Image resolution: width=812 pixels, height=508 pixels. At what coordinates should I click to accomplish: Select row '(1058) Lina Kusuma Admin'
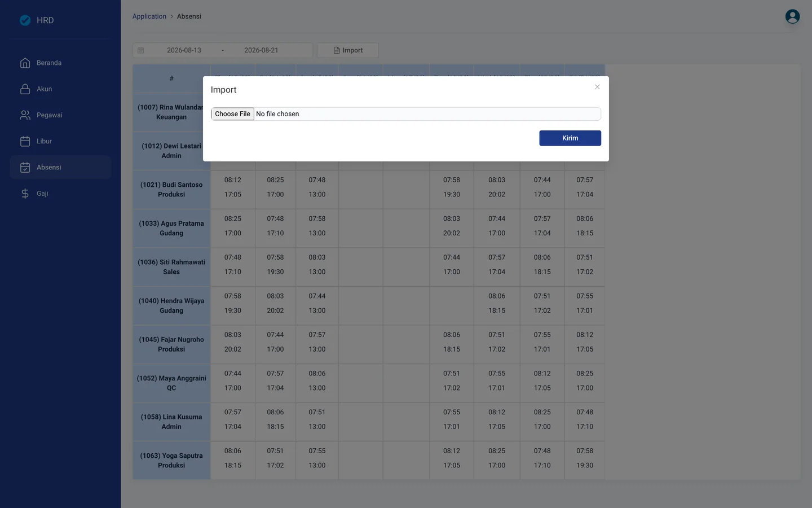171,422
